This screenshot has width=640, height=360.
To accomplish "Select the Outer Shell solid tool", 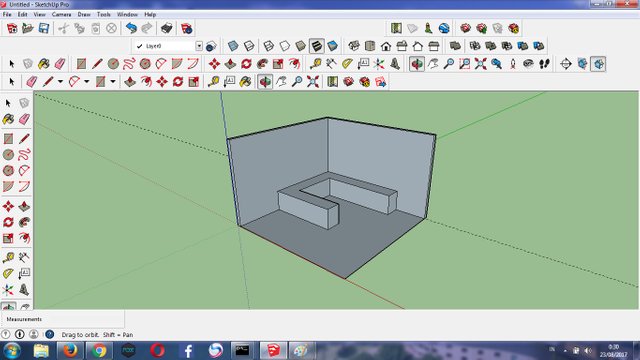I will 455,46.
